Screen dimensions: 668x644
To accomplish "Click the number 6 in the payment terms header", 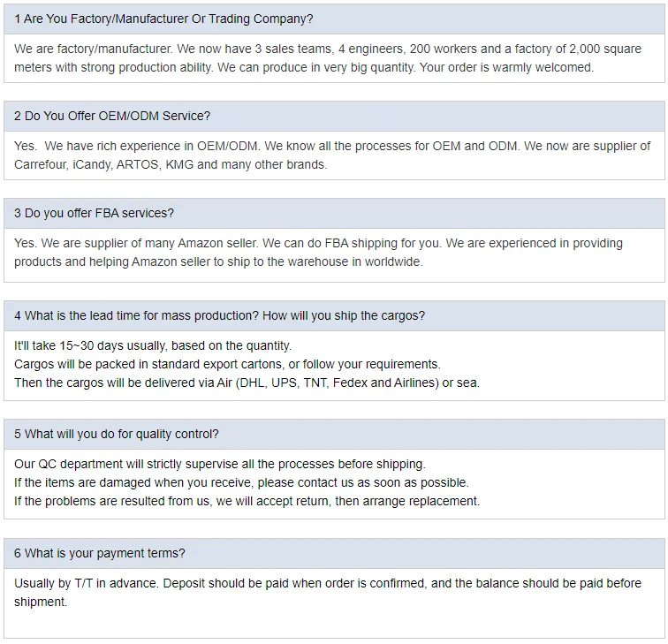I will (18, 553).
